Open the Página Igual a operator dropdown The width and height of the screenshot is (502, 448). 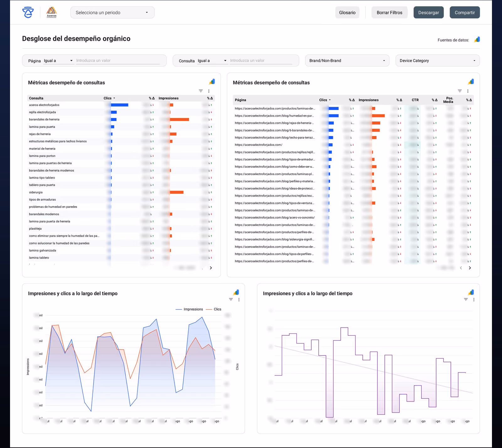pos(58,61)
